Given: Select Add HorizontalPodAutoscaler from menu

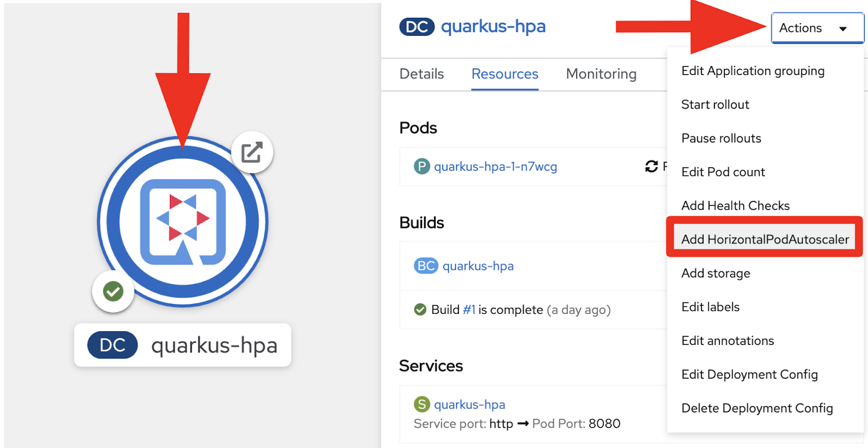Looking at the screenshot, I should point(764,239).
